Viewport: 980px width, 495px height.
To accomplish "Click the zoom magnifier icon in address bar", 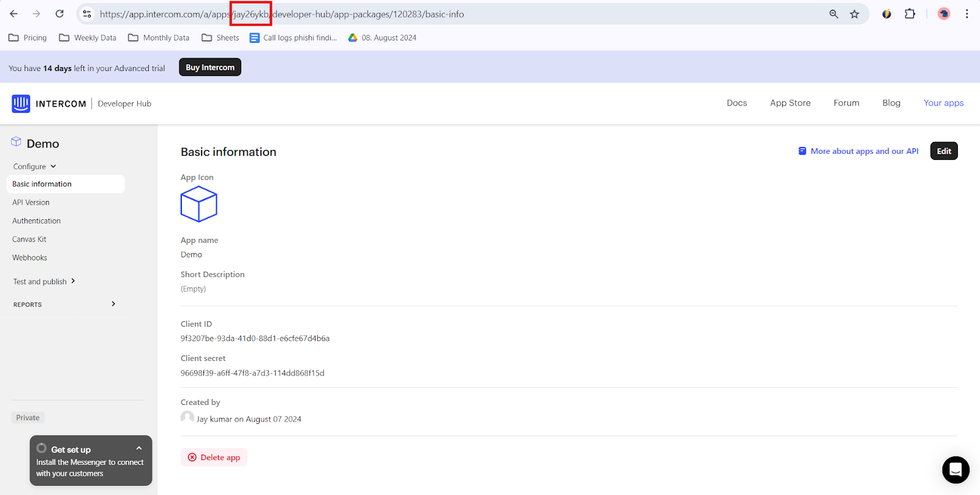I will tap(834, 14).
